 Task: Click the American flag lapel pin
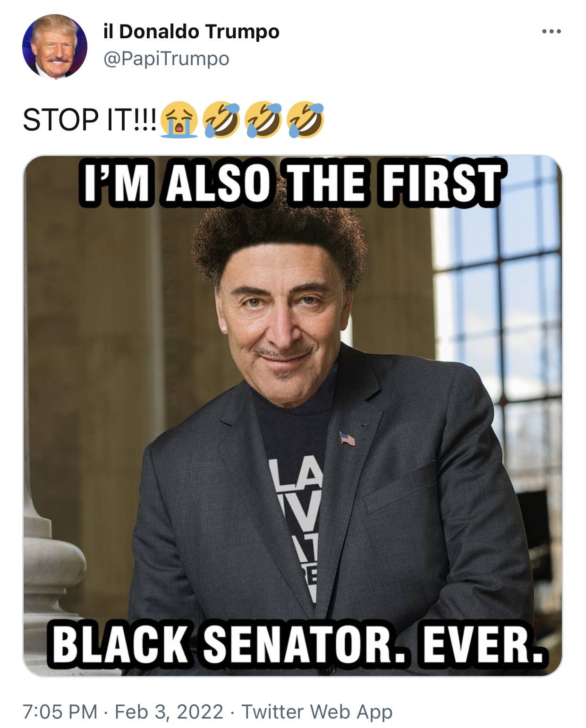[348, 439]
